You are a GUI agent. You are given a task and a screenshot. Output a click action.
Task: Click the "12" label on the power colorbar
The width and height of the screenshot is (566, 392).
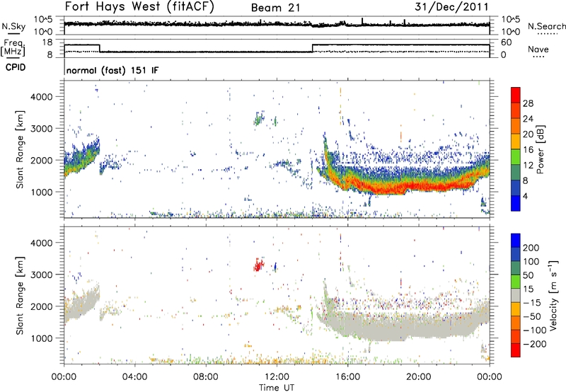tap(528, 166)
